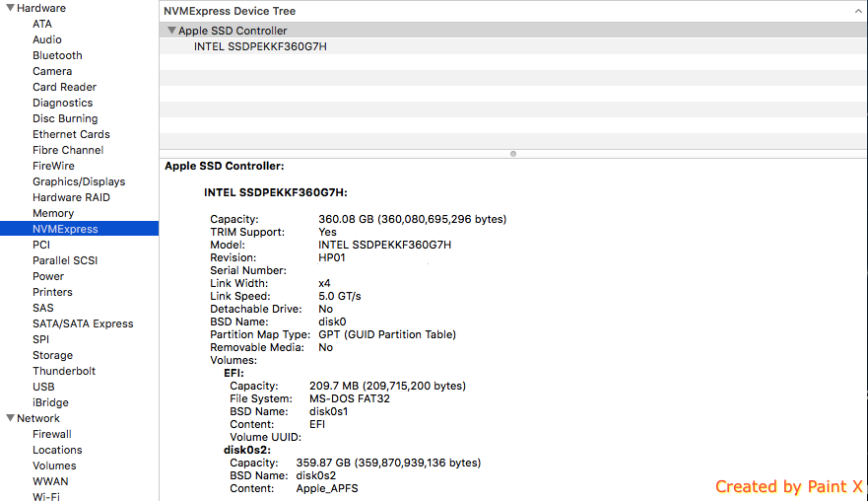Select INTEL SSDPEKKF360G7H row in device tree
This screenshot has width=868, height=501.
(513, 46)
